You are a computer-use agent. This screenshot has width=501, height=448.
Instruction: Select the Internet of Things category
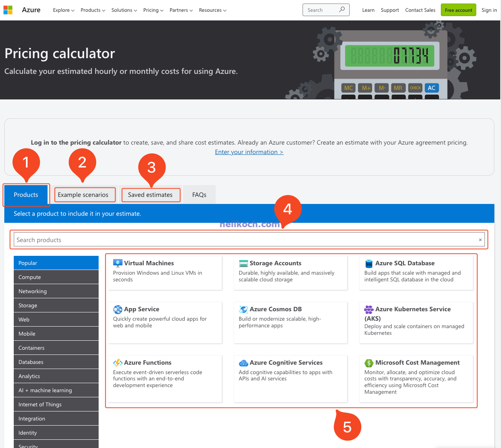coord(56,404)
